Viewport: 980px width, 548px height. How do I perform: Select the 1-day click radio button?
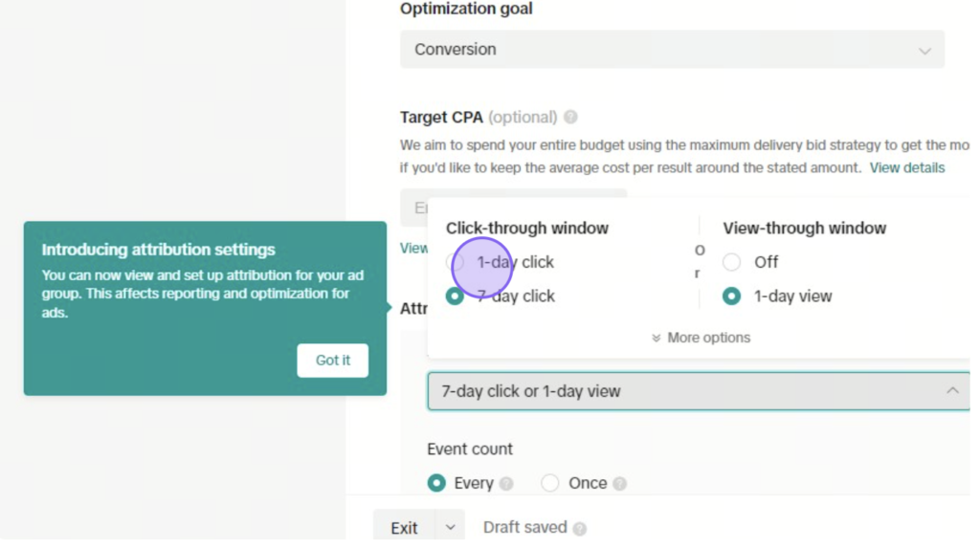click(455, 262)
